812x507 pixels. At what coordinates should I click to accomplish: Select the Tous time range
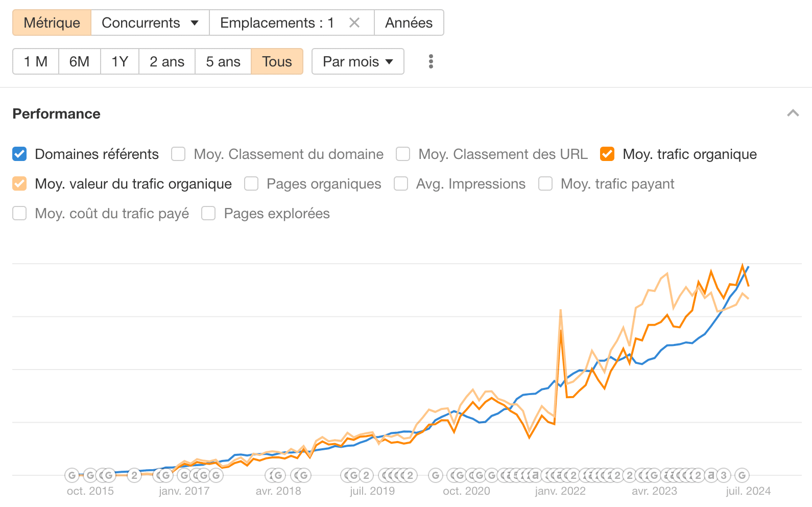pyautogui.click(x=277, y=61)
